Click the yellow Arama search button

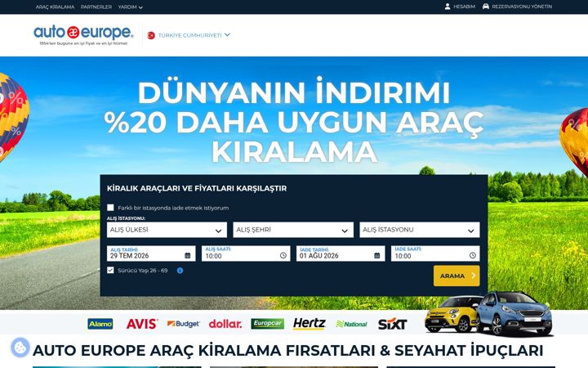[457, 276]
